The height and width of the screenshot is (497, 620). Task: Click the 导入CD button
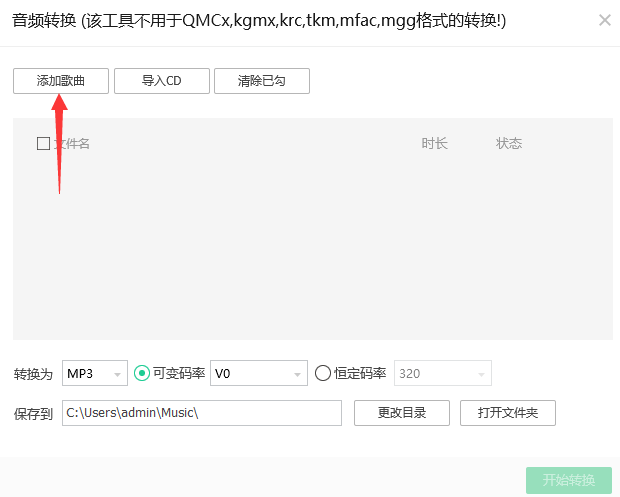(162, 81)
